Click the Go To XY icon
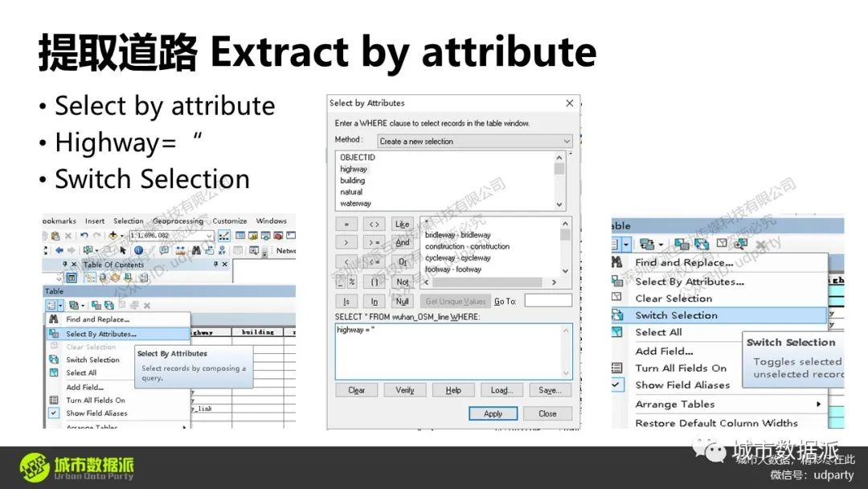The image size is (868, 489). tap(222, 250)
